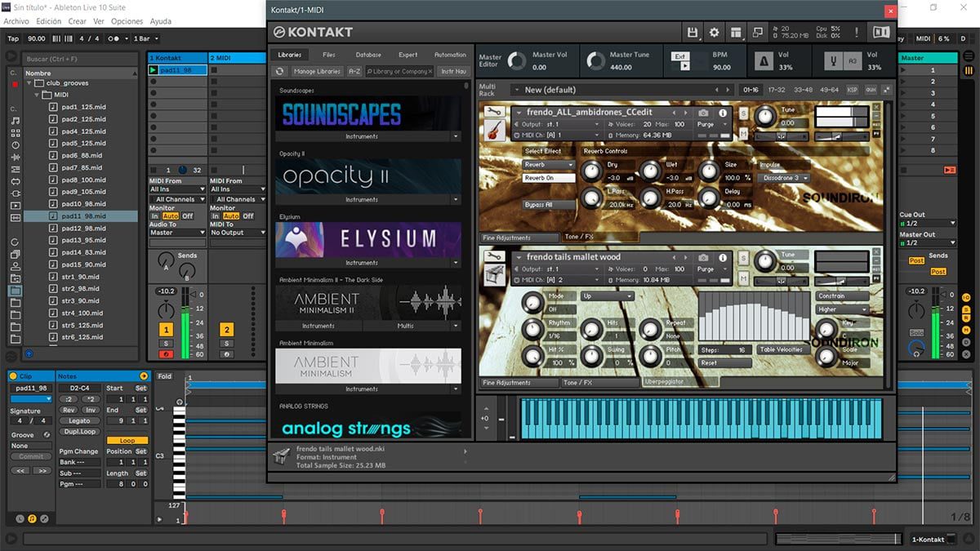Toggle the Reverb On switch
This screenshot has height=551, width=980.
click(549, 178)
